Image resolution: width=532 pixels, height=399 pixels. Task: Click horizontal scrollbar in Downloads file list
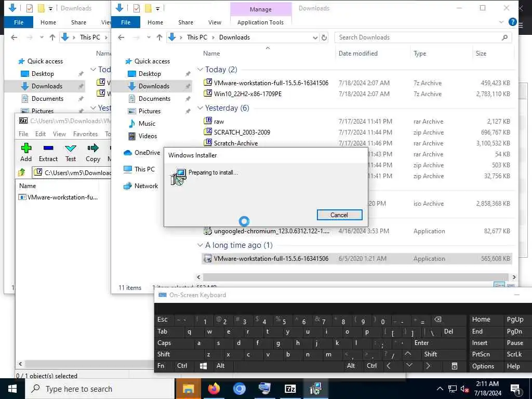[355, 277]
